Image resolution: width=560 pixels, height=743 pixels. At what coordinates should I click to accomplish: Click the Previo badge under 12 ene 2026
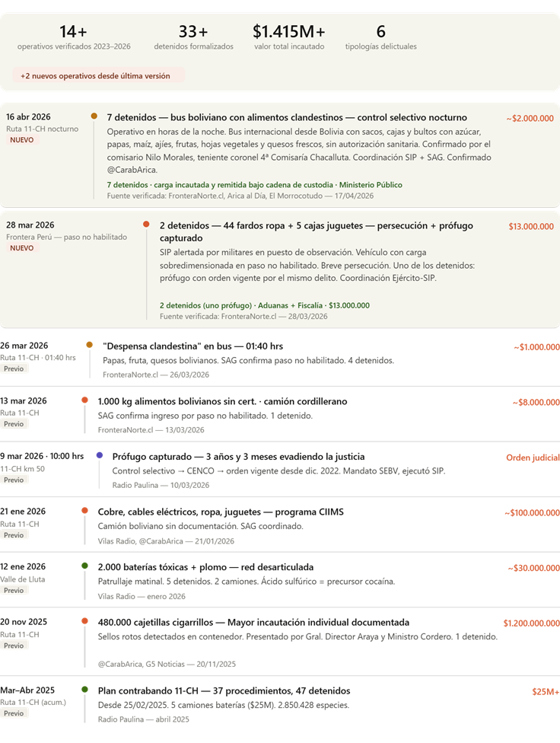coord(14,590)
